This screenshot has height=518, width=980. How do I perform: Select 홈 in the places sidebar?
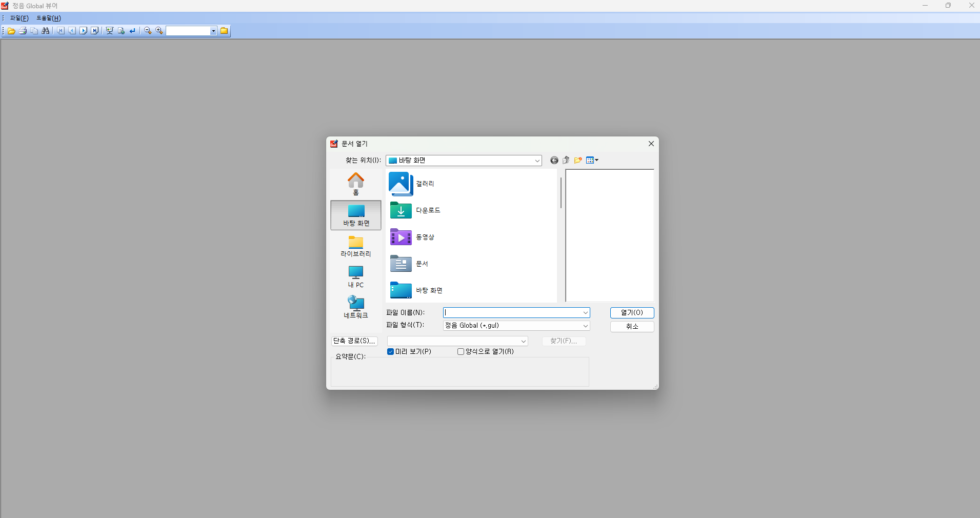click(x=356, y=185)
